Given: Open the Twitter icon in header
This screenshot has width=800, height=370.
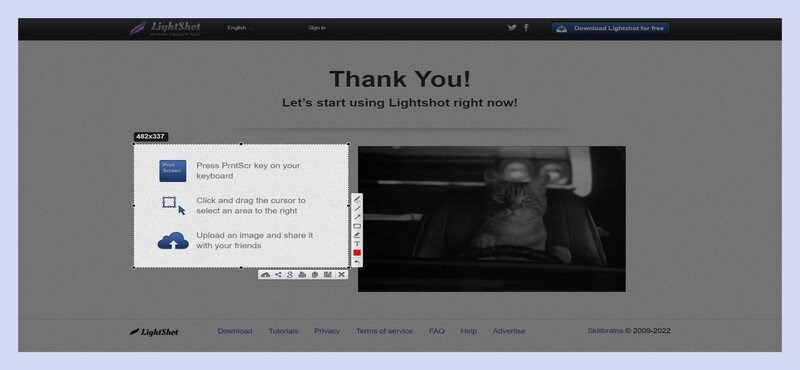Looking at the screenshot, I should [x=512, y=28].
